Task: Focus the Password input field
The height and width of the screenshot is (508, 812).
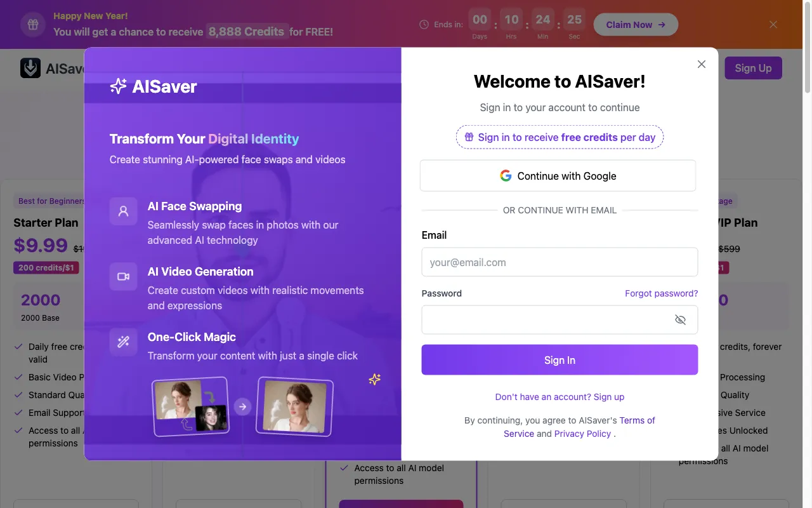Action: [x=560, y=320]
